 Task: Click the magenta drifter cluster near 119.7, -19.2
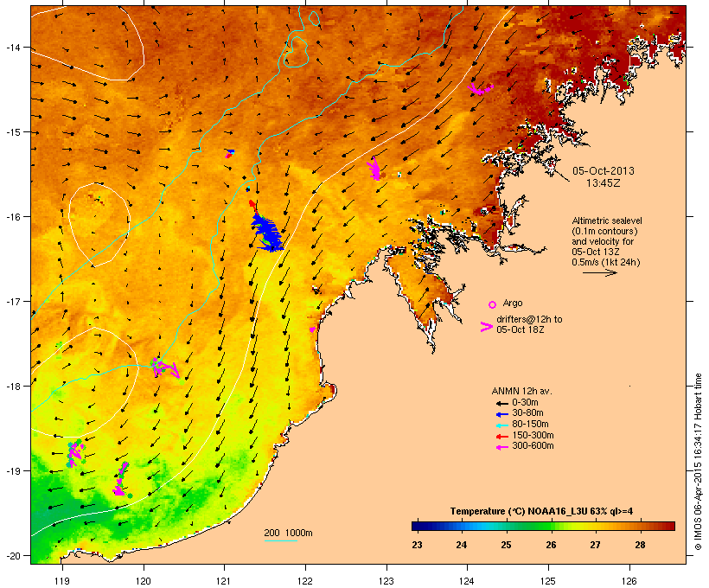click(x=121, y=479)
